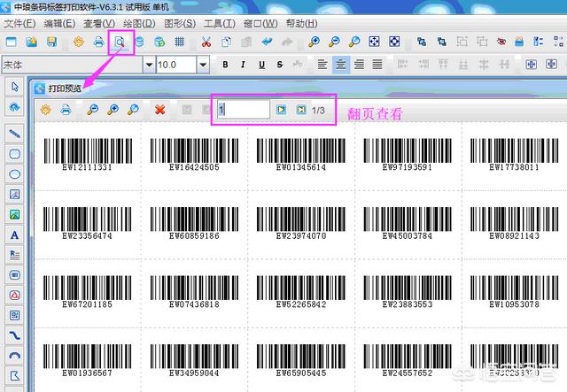
Task: Select justify text alignment
Action: (x=377, y=65)
